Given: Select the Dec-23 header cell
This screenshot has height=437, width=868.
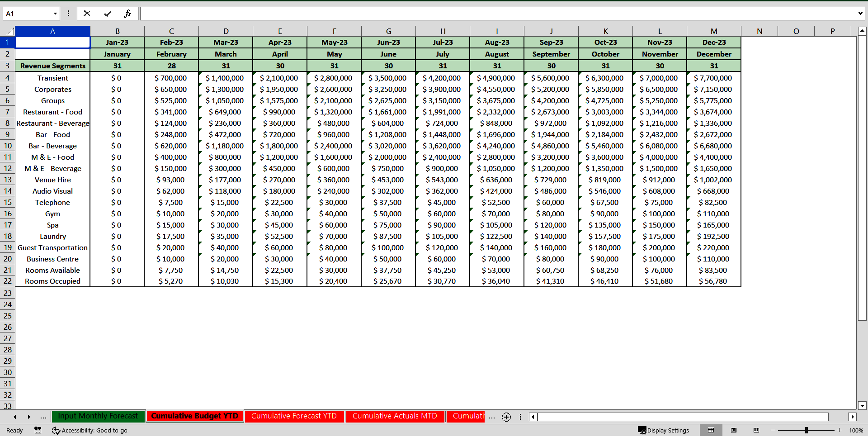Looking at the screenshot, I should point(714,42).
